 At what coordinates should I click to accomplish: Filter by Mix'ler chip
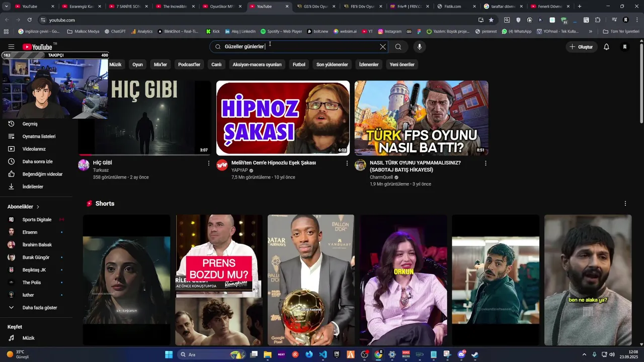(160, 64)
